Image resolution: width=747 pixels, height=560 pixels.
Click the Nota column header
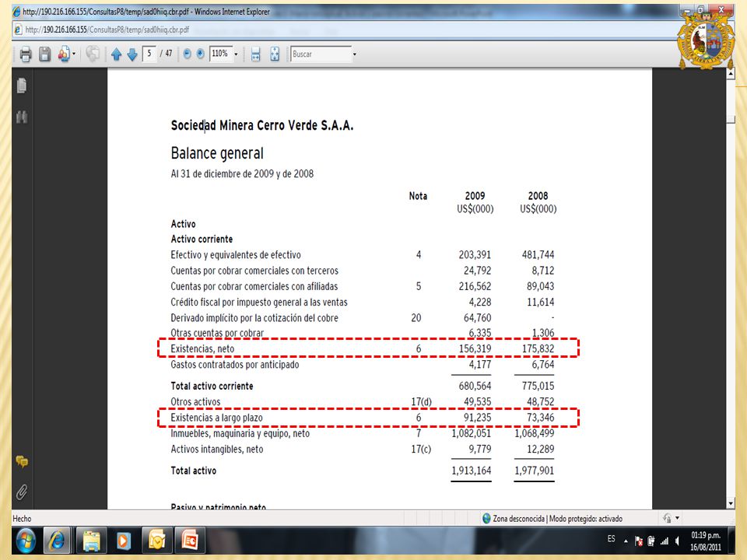tap(419, 196)
